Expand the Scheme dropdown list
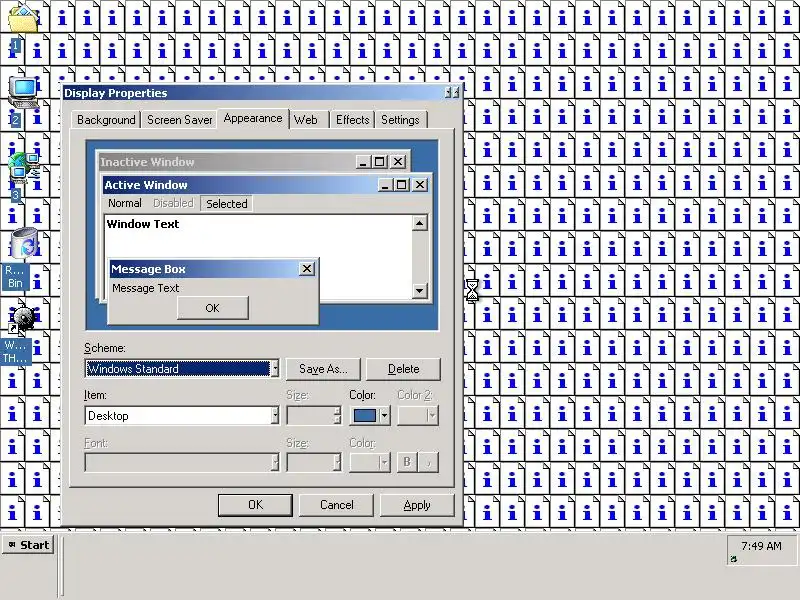The height and width of the screenshot is (600, 800). pos(274,368)
